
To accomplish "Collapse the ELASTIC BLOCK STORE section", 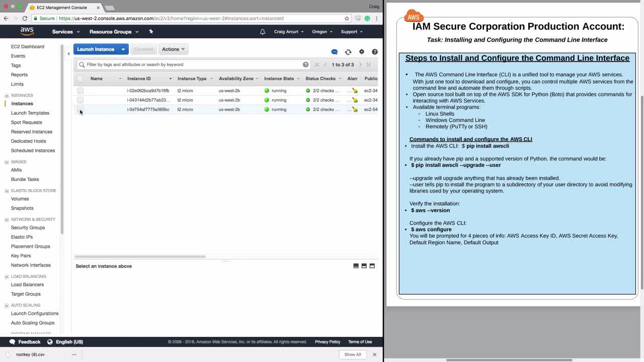I will pyautogui.click(x=7, y=191).
